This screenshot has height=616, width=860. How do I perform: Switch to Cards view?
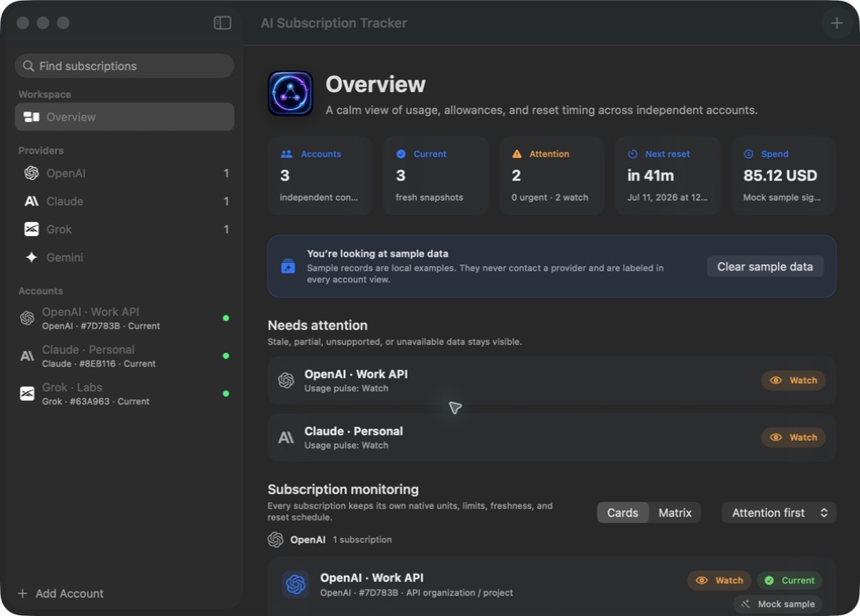click(x=622, y=512)
